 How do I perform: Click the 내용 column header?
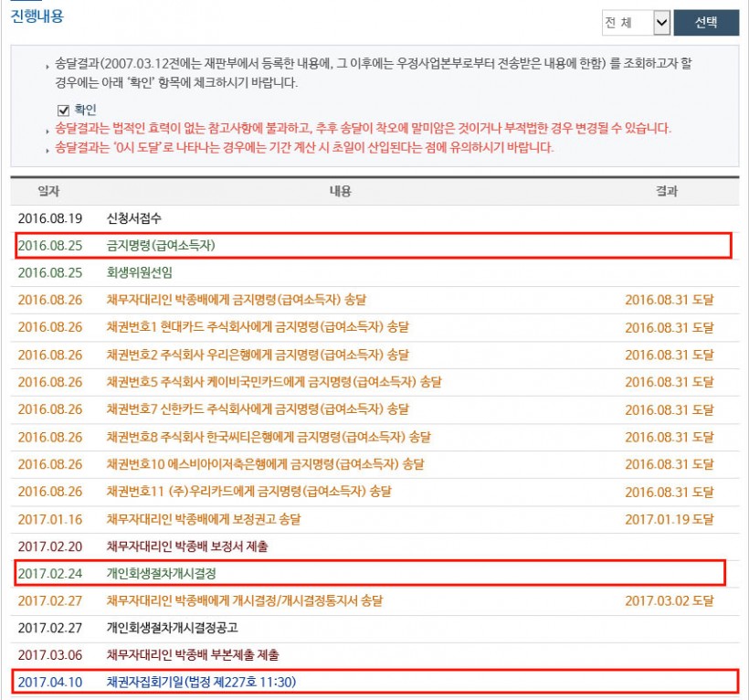pyautogui.click(x=340, y=192)
